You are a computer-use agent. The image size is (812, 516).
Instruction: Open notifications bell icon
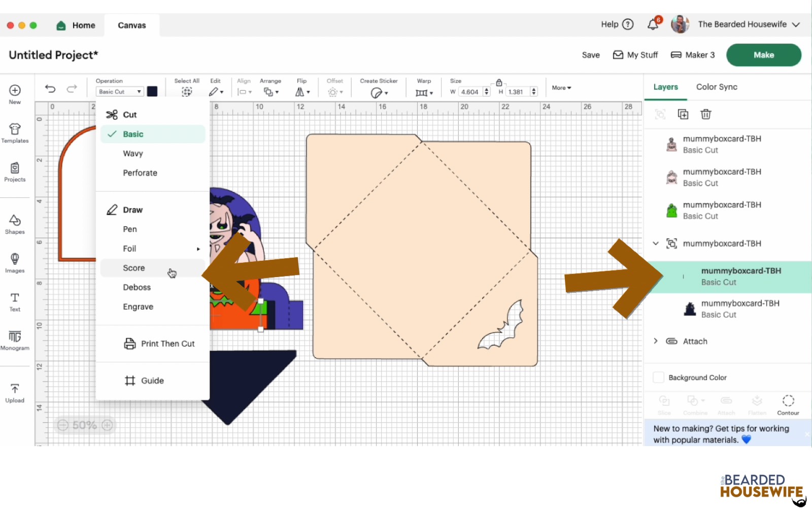(x=653, y=24)
